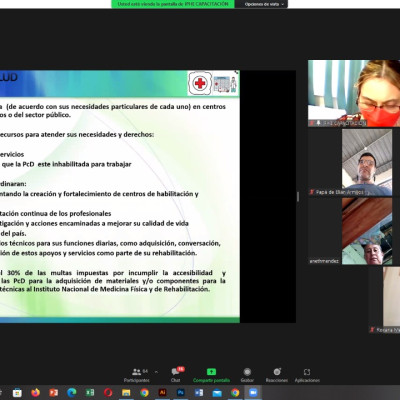Select the masked woman's video thumbnail
Viewport: 400px width, 400px height.
354,93
